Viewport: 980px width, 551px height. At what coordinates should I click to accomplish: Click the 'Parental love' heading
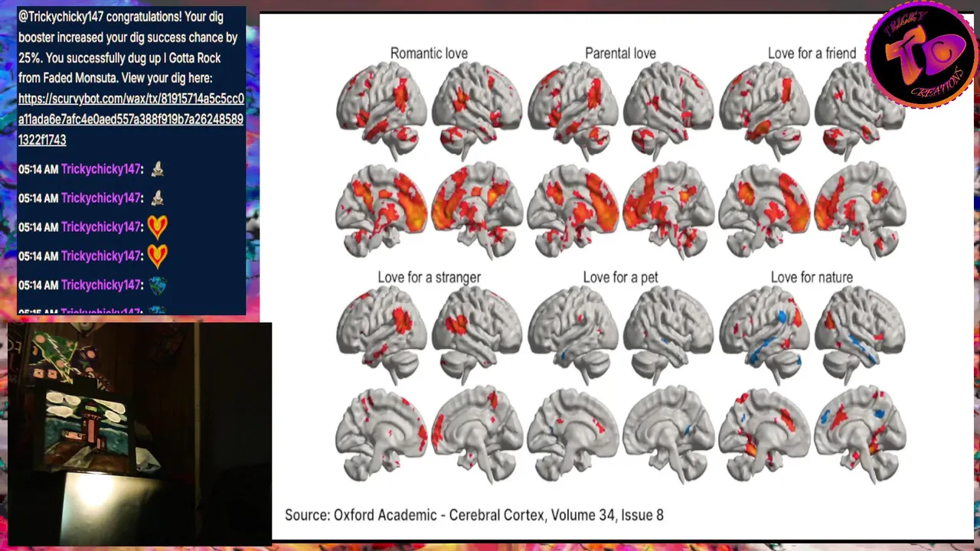coord(620,54)
